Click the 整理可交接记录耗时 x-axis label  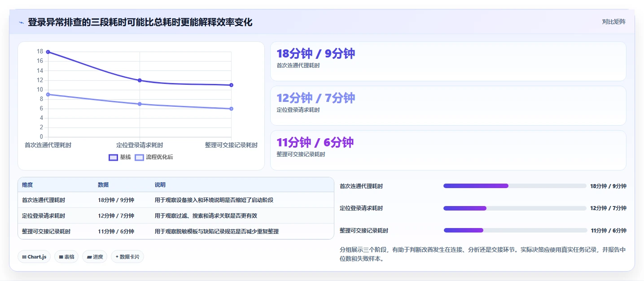coord(231,145)
